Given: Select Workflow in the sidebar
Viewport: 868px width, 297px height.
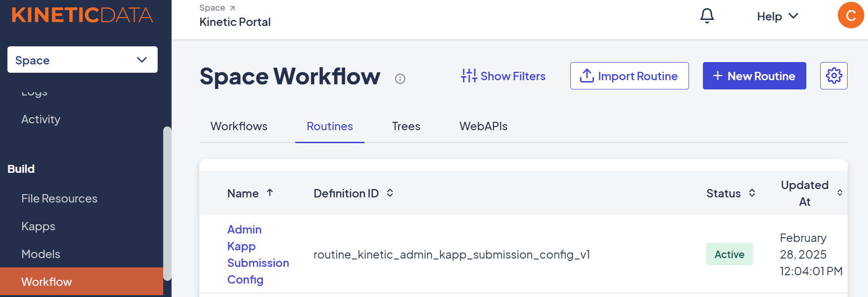Looking at the screenshot, I should coord(82,281).
